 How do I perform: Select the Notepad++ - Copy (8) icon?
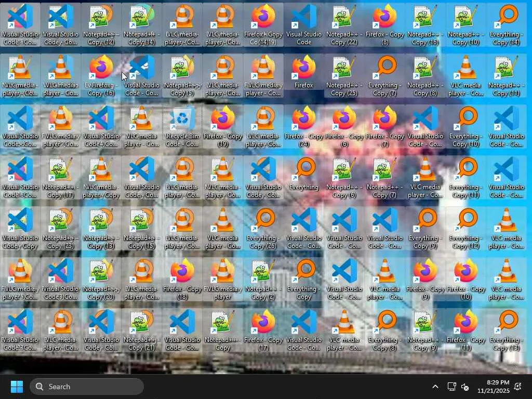[425, 76]
